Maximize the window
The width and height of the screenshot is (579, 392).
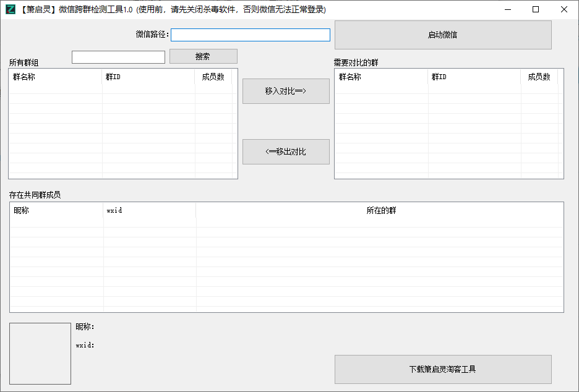point(536,10)
